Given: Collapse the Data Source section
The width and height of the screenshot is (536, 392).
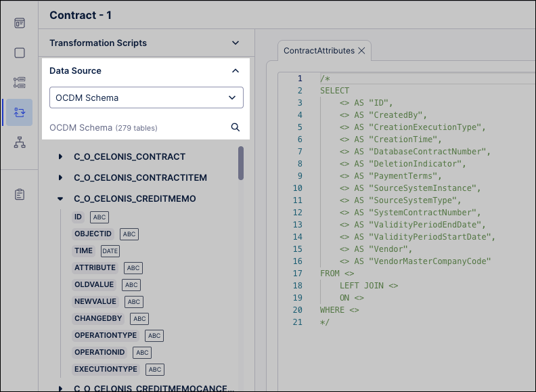Looking at the screenshot, I should tap(236, 70).
